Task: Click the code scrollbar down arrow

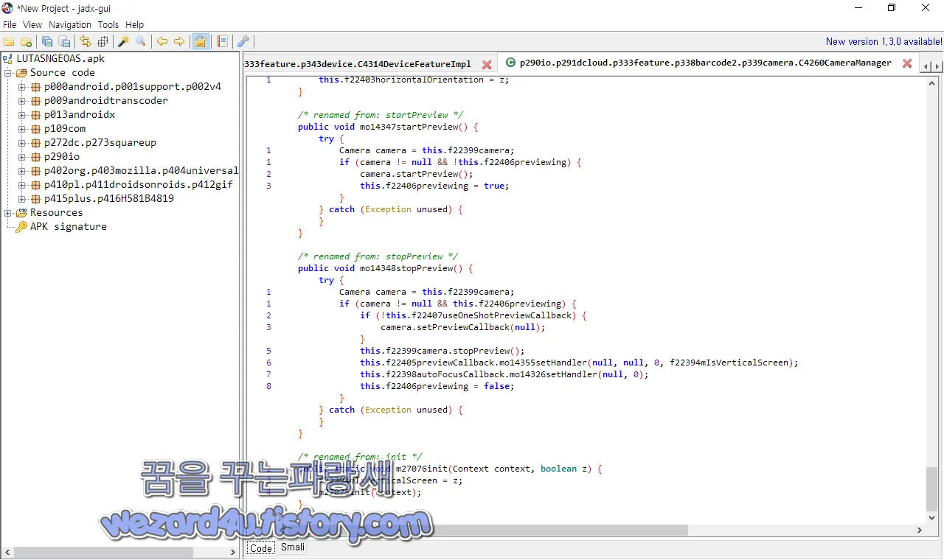Action: pyautogui.click(x=932, y=517)
